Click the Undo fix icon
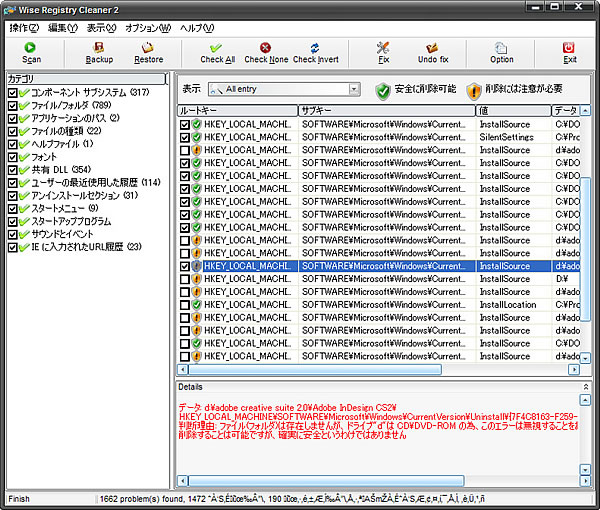The height and width of the screenshot is (510, 600). pos(433,47)
